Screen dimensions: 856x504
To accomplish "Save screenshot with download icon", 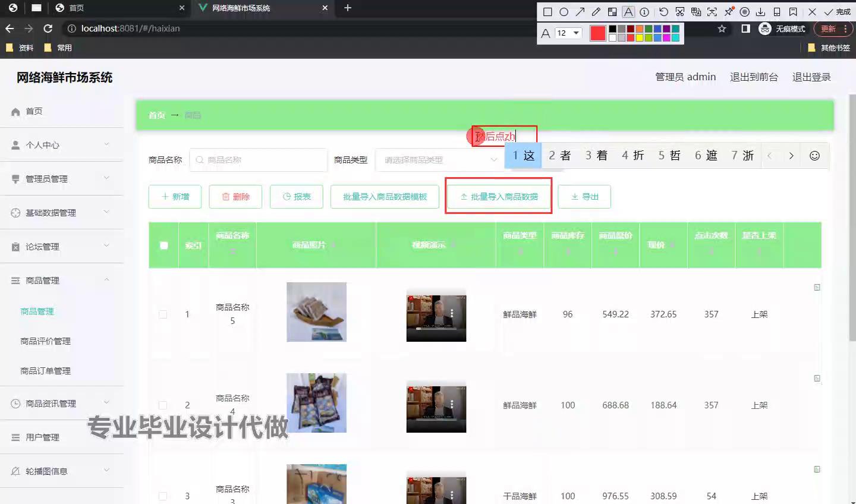I will coord(760,12).
